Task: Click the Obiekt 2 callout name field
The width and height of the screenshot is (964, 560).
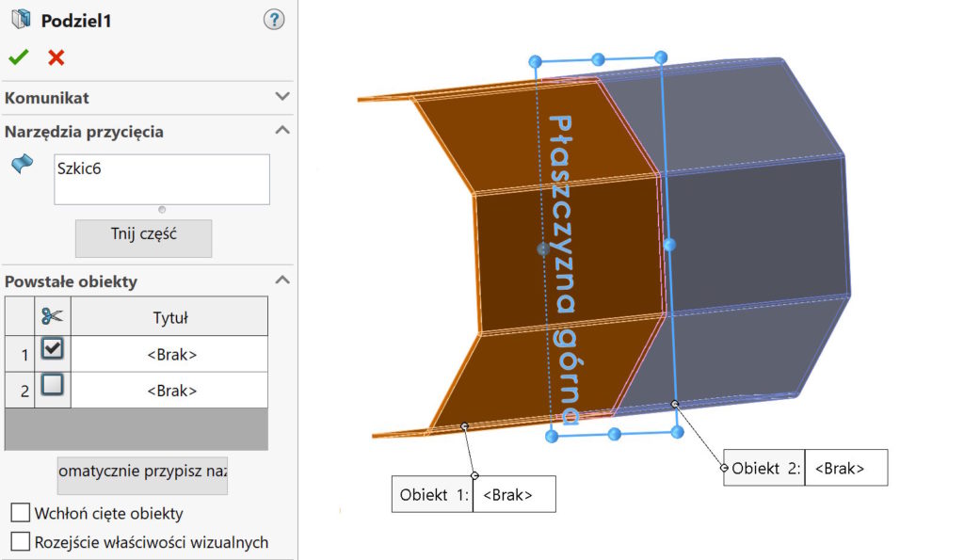Action: [x=846, y=468]
